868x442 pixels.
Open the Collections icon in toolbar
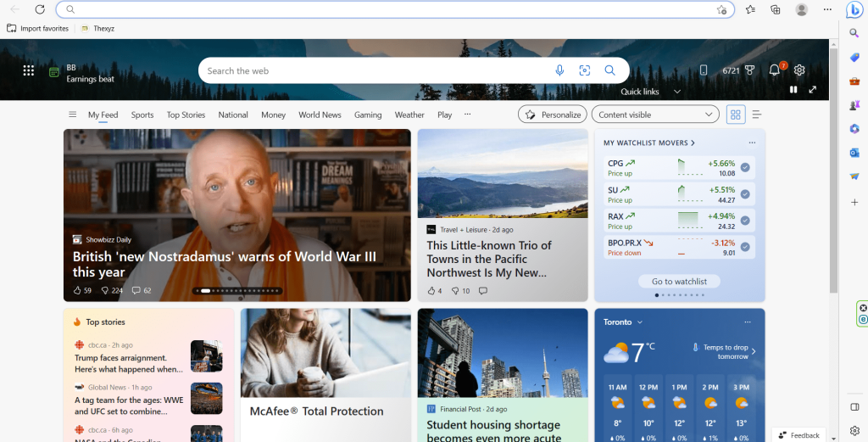coord(776,9)
